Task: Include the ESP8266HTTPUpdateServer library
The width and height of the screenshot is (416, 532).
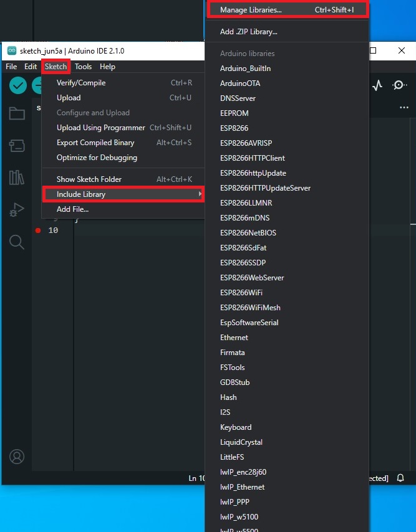Action: (288, 188)
